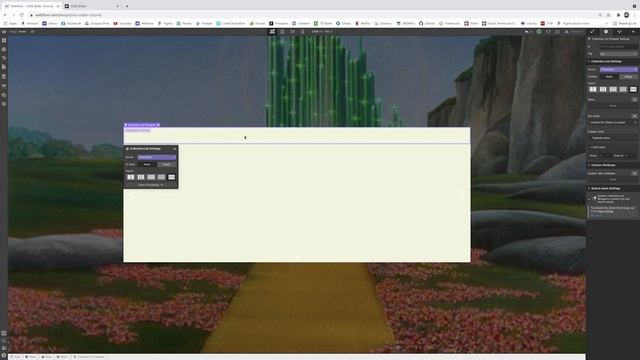
Task: Open gear on Collection List Wrapper label
Action: 158,125
